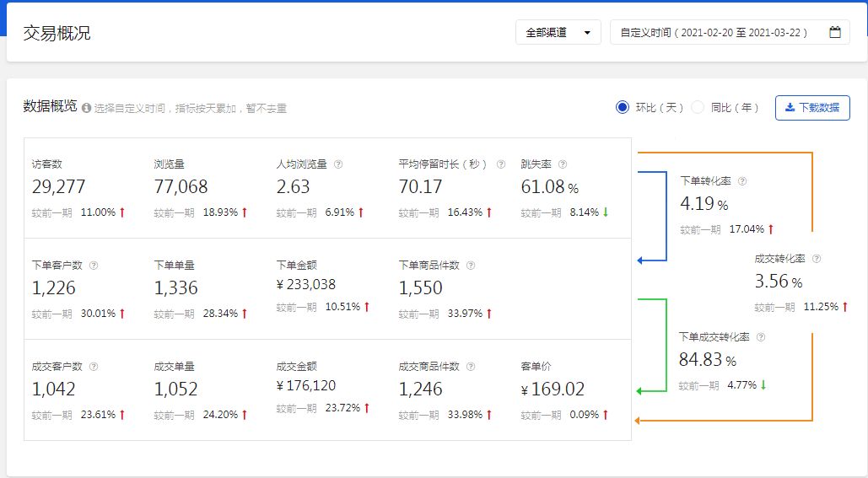Click the 下单转化率 value 4.19%
868x478 pixels.
point(704,204)
